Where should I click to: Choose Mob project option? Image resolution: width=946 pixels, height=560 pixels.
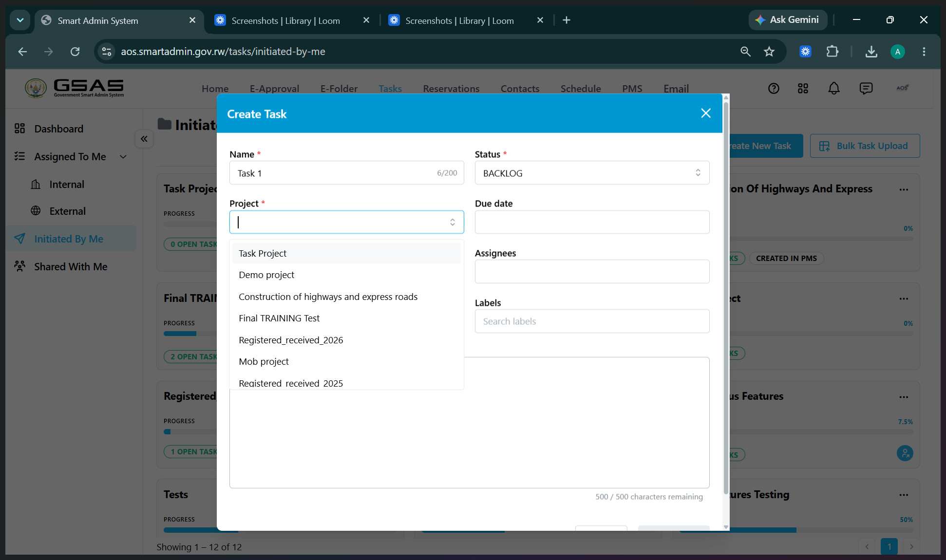(346, 361)
